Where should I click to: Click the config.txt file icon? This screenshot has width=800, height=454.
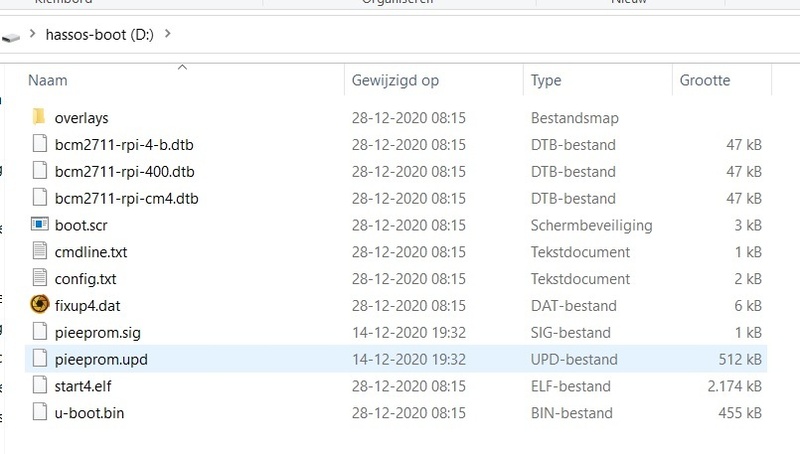pyautogui.click(x=40, y=279)
